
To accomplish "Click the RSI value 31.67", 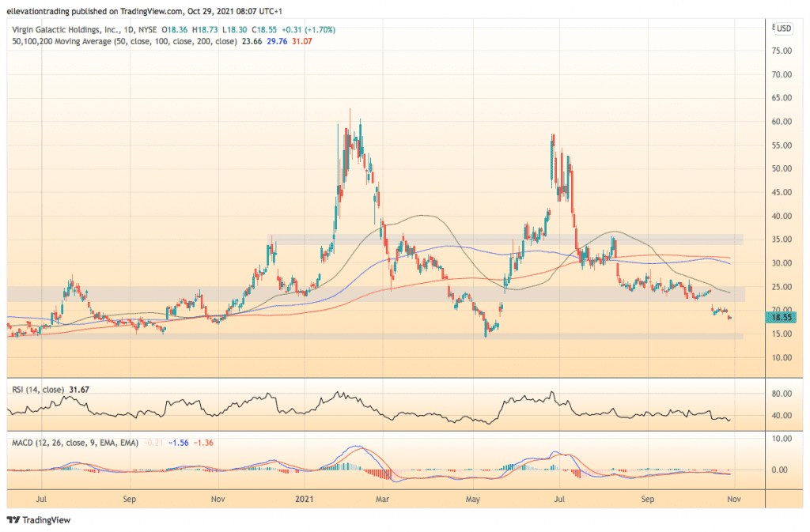I will [x=79, y=390].
